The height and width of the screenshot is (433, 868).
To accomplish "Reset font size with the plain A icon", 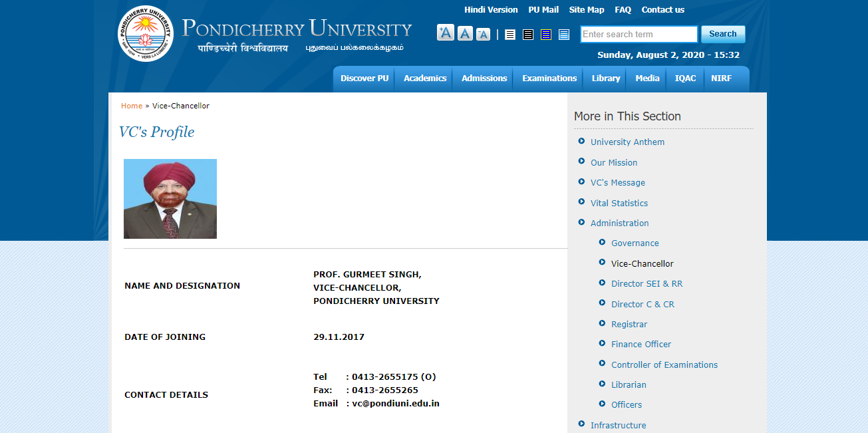I will click(466, 33).
